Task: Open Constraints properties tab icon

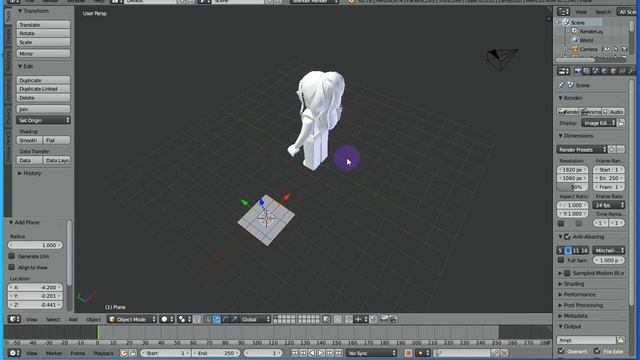Action: (x=622, y=71)
